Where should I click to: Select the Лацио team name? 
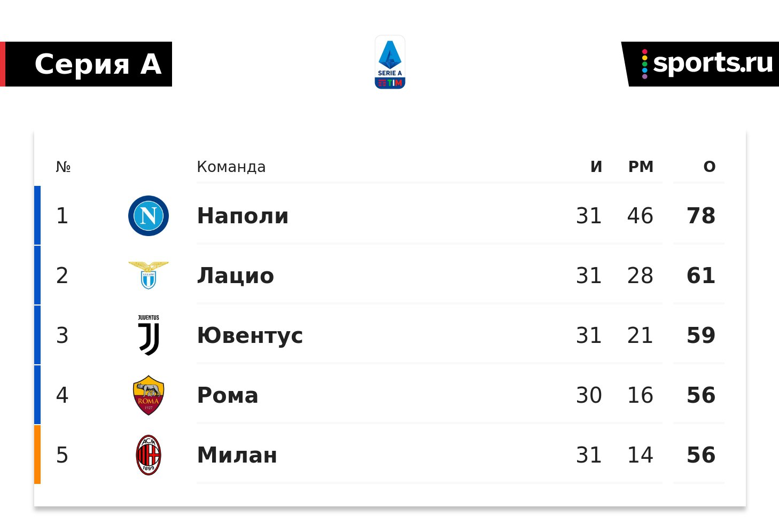point(236,276)
